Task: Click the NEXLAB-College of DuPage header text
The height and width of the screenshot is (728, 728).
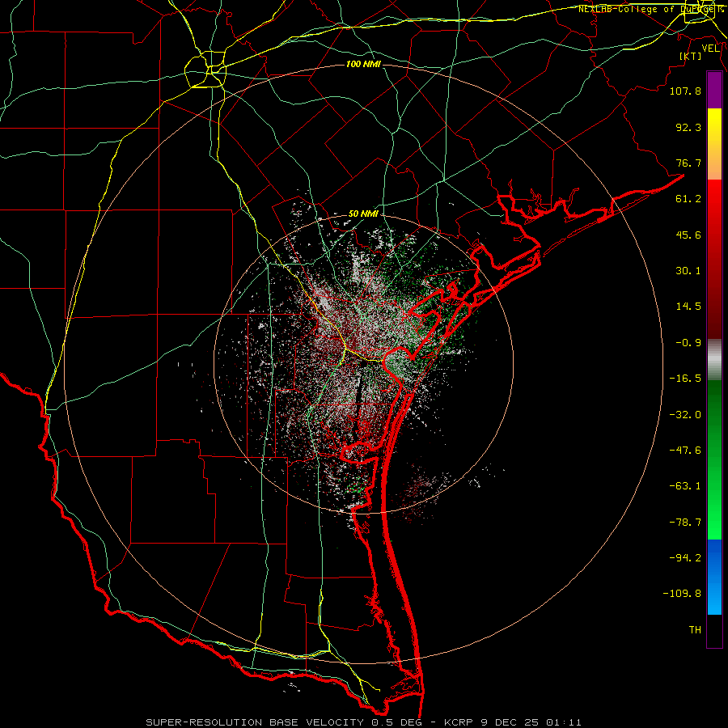Action: pos(650,9)
